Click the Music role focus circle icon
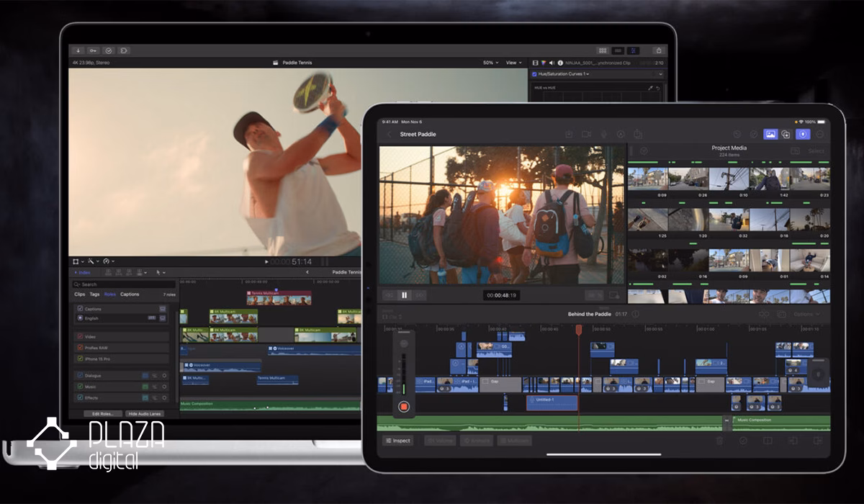The height and width of the screenshot is (504, 864). point(164,387)
